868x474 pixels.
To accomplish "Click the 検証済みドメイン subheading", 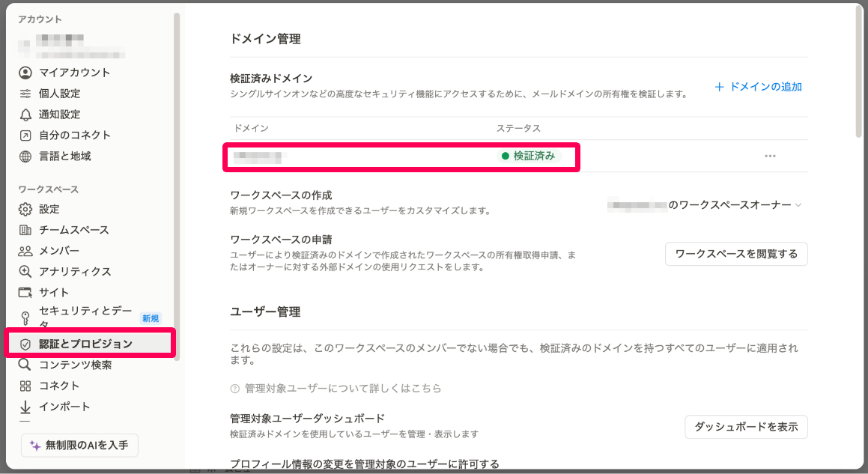I will (x=271, y=79).
